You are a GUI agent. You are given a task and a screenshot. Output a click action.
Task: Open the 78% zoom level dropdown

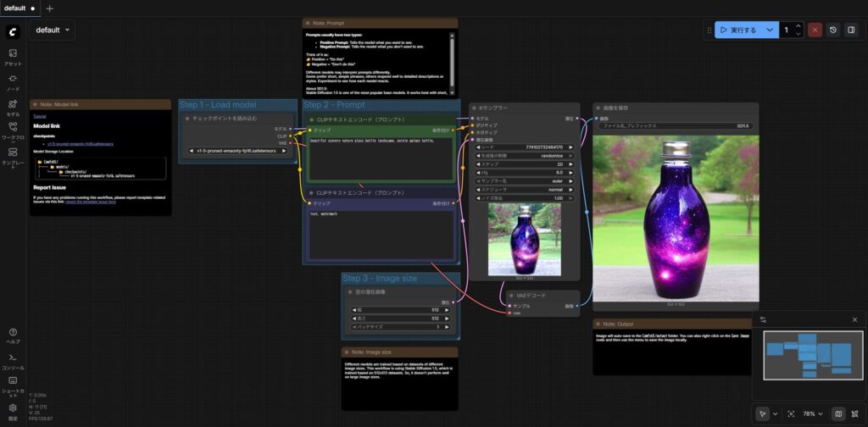click(x=813, y=413)
